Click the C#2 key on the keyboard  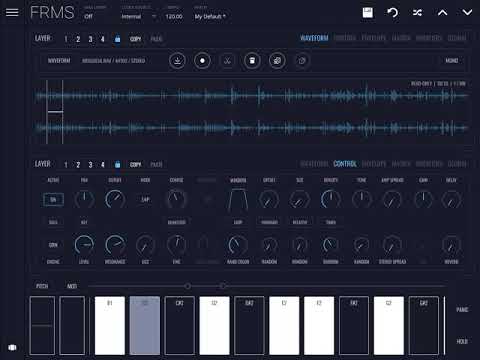[180, 325]
